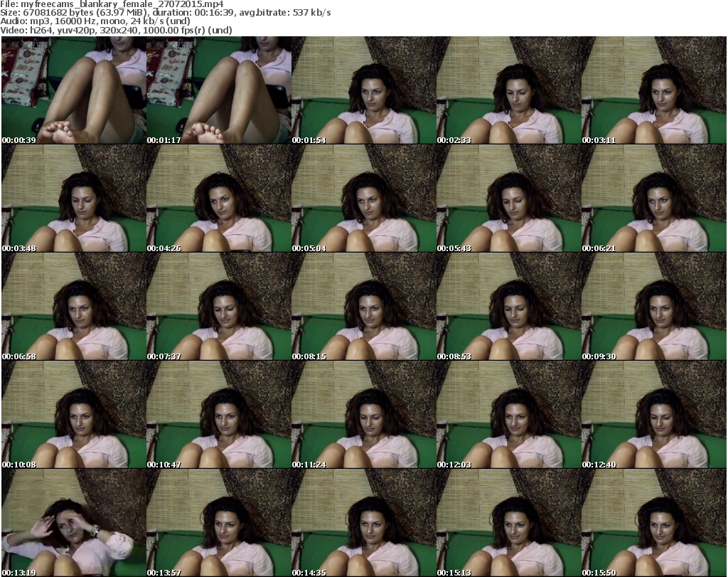
Task: Select the thumbnail timestamped 00:12:03
Action: pyautogui.click(x=509, y=414)
